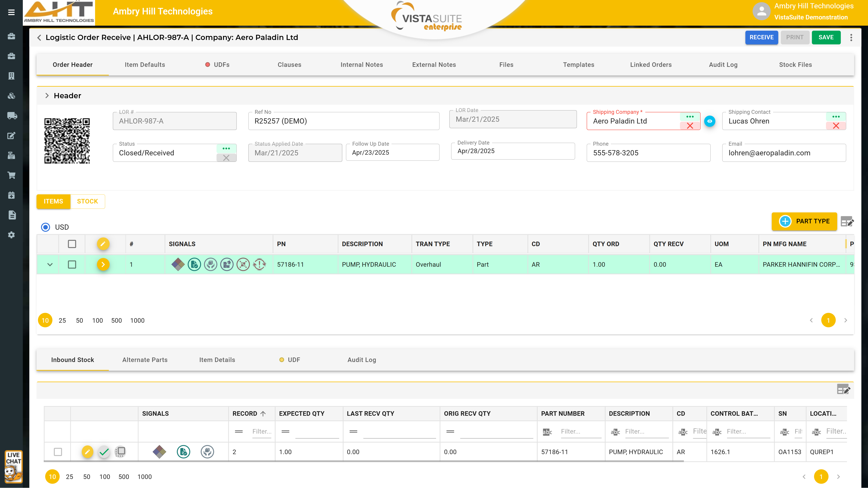The image size is (868, 488).
Task: Click the blue RECEIVE button
Action: [x=761, y=37]
